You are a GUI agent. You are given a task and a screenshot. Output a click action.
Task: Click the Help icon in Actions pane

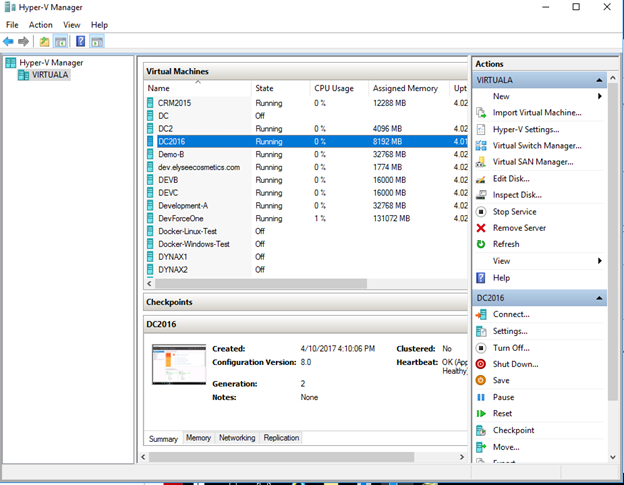coord(481,278)
